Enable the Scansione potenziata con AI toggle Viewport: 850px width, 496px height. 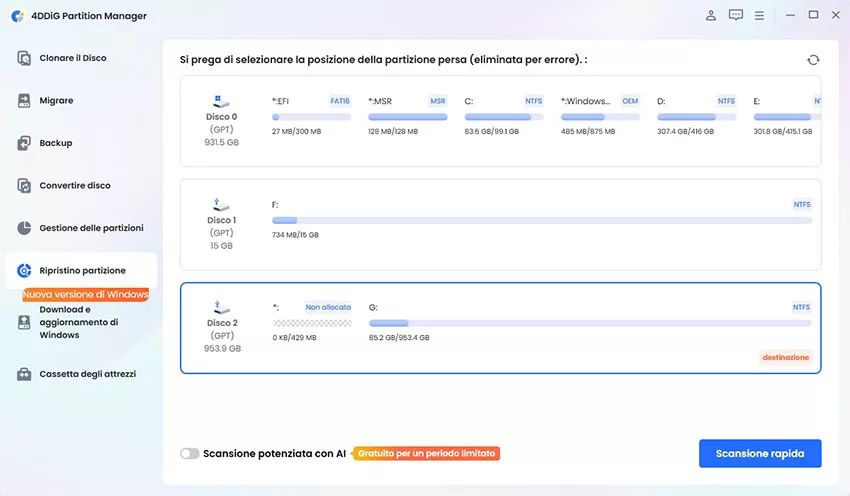pyautogui.click(x=190, y=453)
